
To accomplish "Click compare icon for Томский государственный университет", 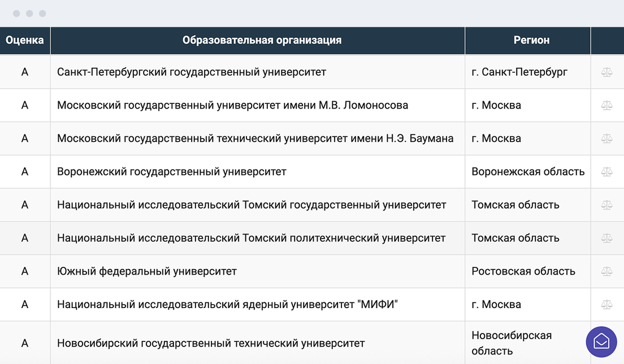I will click(x=606, y=205).
